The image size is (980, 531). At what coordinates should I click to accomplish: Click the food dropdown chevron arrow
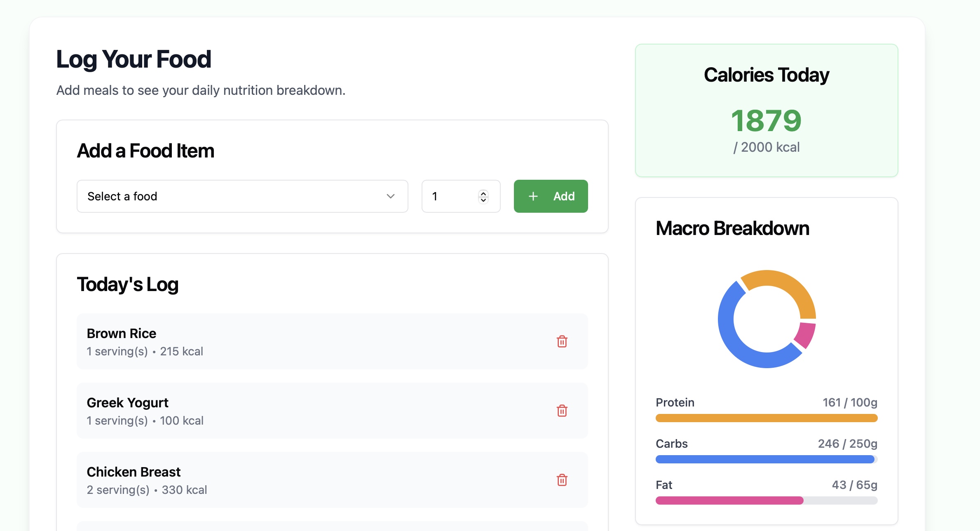point(391,196)
